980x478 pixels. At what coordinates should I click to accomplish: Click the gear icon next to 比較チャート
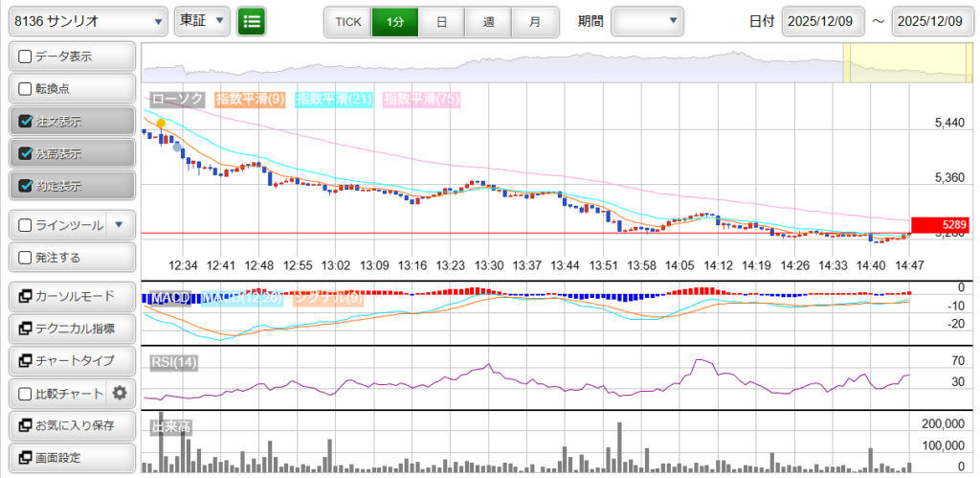click(x=120, y=393)
